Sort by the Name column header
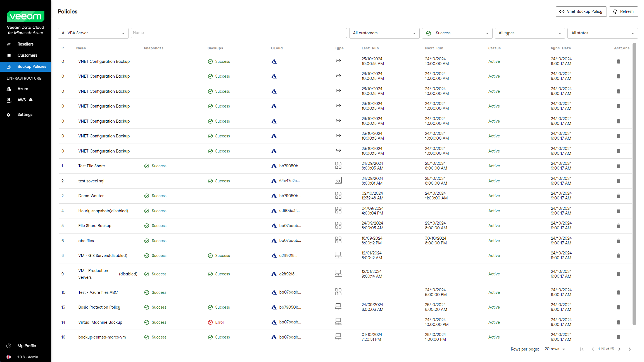The image size is (644, 362). click(x=81, y=48)
